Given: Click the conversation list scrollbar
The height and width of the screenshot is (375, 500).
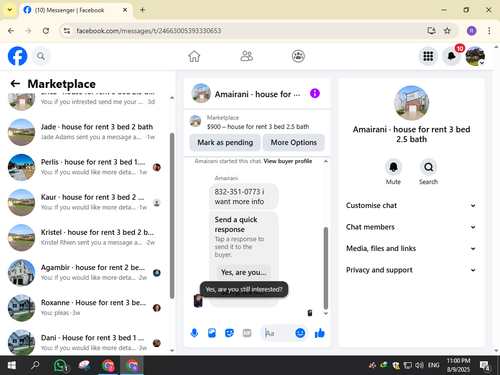Looking at the screenshot, I should tap(172, 216).
